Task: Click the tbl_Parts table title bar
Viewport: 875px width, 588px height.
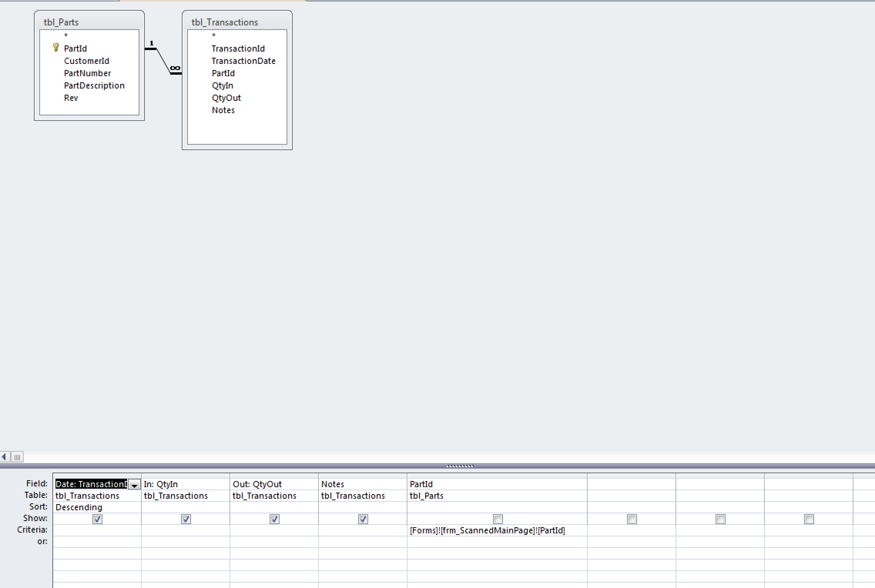Action: pos(61,22)
